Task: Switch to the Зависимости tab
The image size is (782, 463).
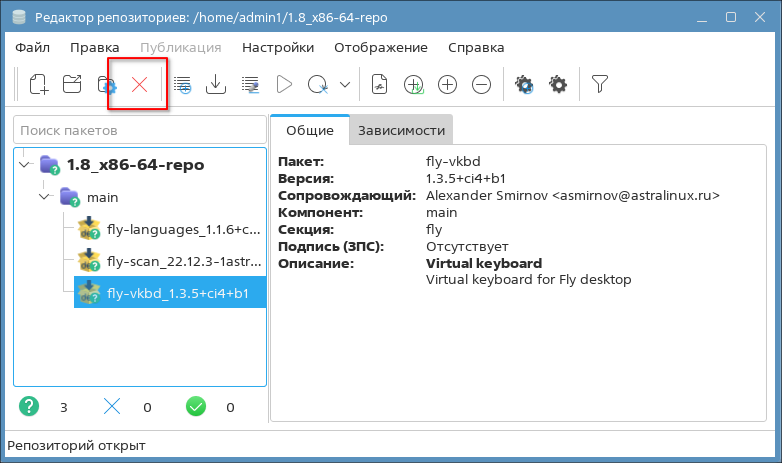Action: pos(401,130)
